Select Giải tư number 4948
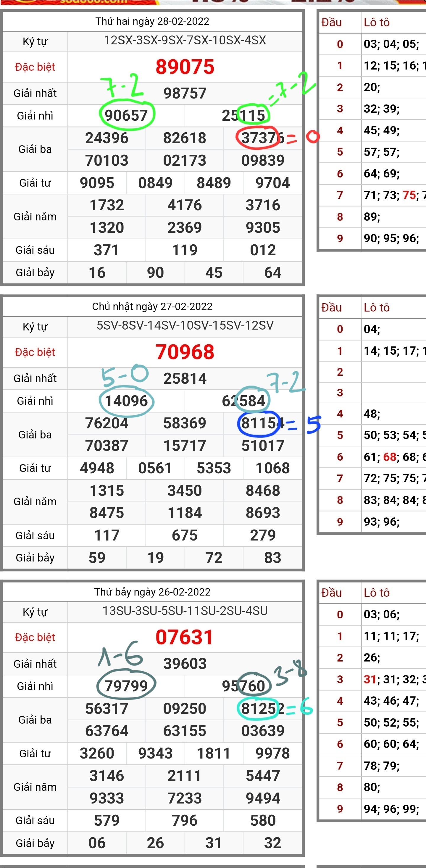 [97, 468]
